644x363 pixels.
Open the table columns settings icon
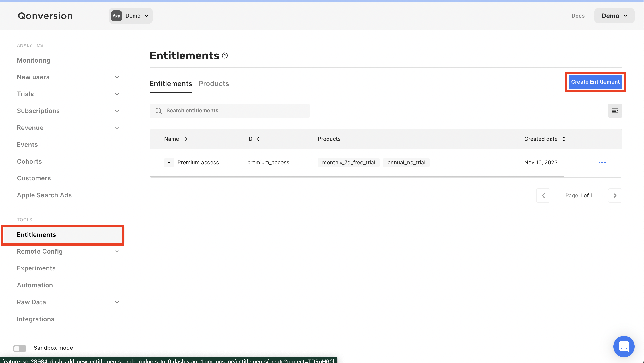pos(615,111)
